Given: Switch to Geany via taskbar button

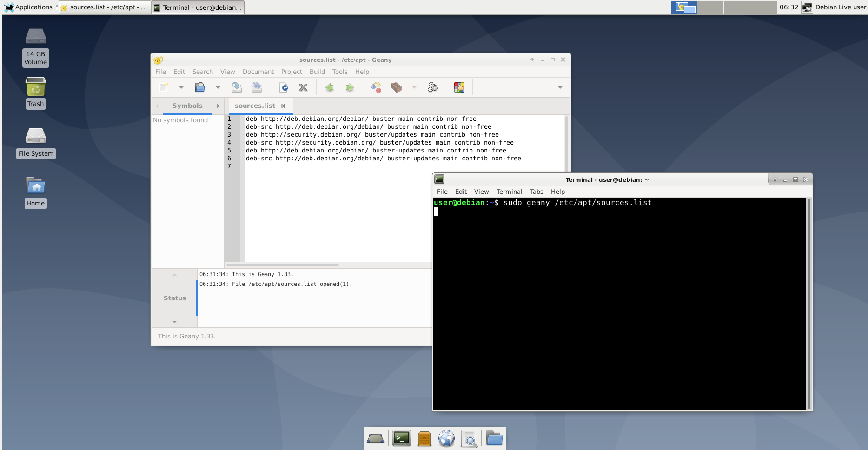Looking at the screenshot, I should click(105, 7).
